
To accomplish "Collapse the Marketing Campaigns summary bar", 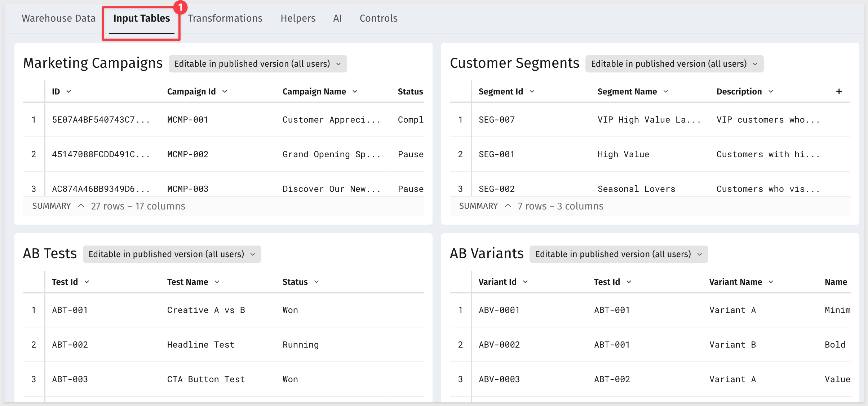I will [x=81, y=206].
